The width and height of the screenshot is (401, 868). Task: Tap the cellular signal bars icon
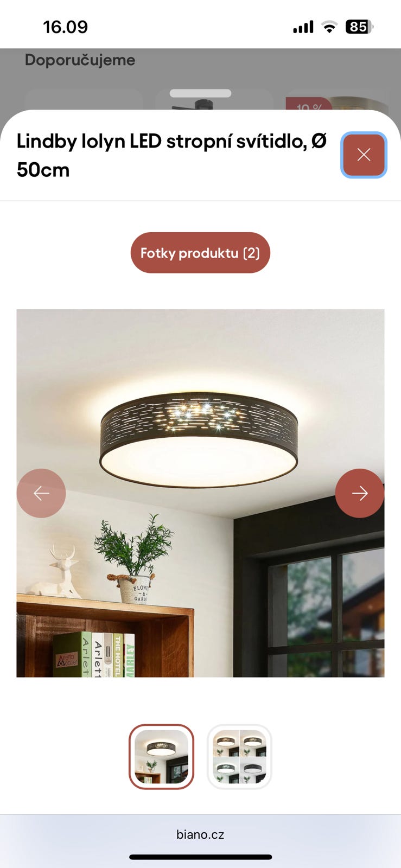303,27
